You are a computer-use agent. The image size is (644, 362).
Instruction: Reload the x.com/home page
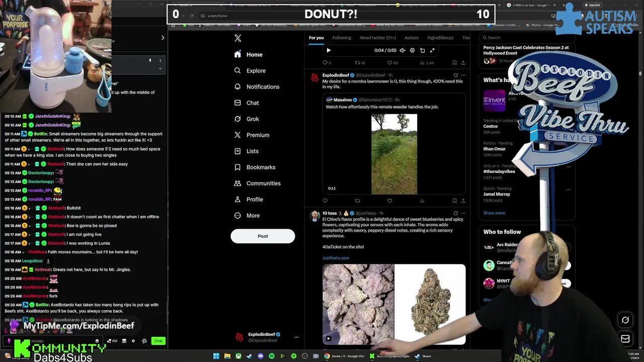[192, 16]
